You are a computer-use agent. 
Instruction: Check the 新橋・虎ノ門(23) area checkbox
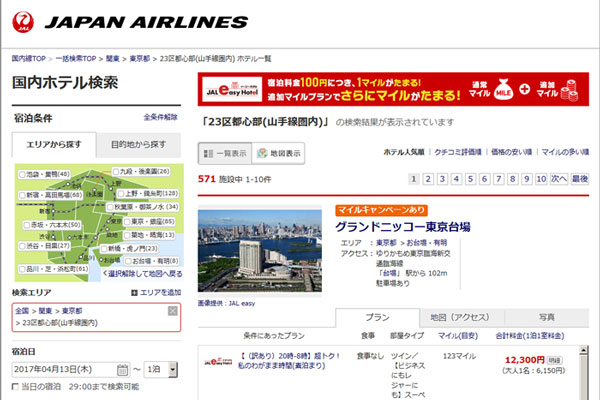(x=104, y=249)
